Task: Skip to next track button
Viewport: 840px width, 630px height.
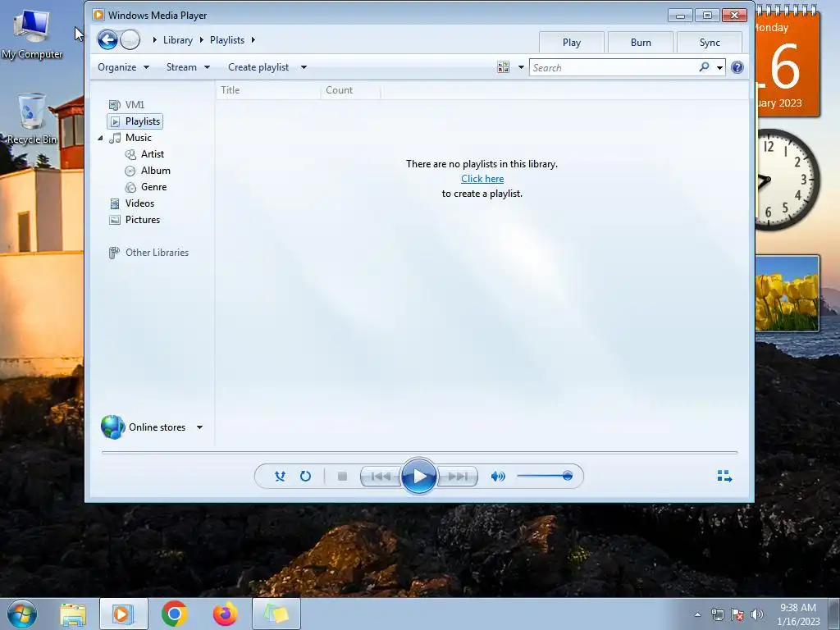Action: (x=458, y=476)
